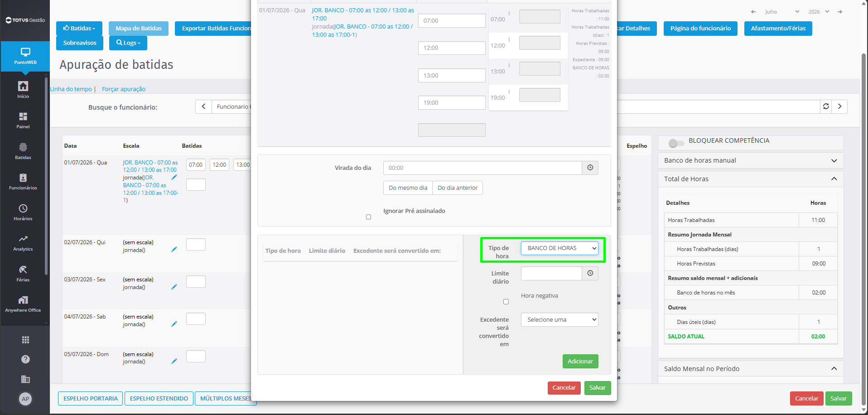
Task: Go to previous employee arrow
Action: pyautogui.click(x=203, y=106)
